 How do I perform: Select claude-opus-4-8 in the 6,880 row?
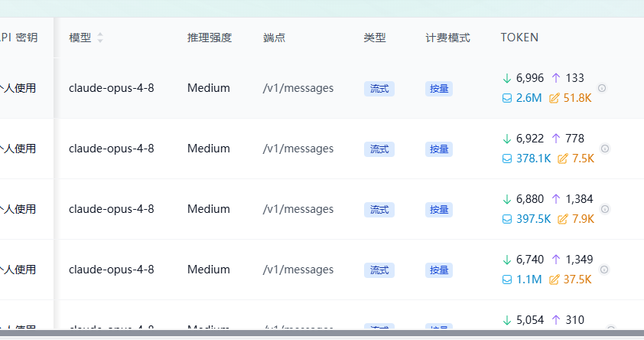112,209
